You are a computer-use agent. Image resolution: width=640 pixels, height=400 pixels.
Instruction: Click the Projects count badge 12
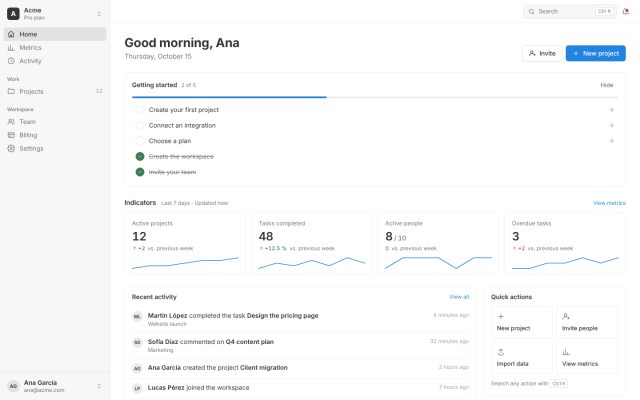click(99, 91)
